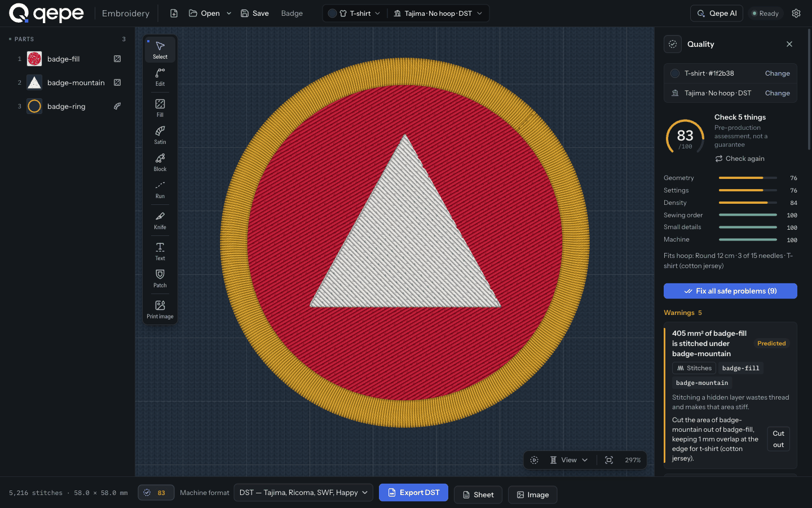Click the Stitches chip in the warning card
The height and width of the screenshot is (508, 812).
(694, 368)
